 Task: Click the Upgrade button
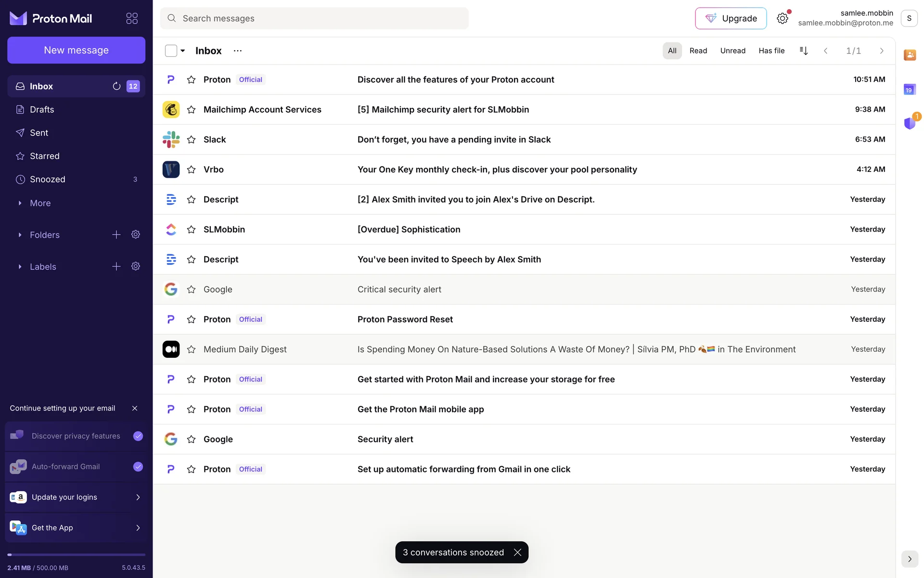click(x=731, y=18)
